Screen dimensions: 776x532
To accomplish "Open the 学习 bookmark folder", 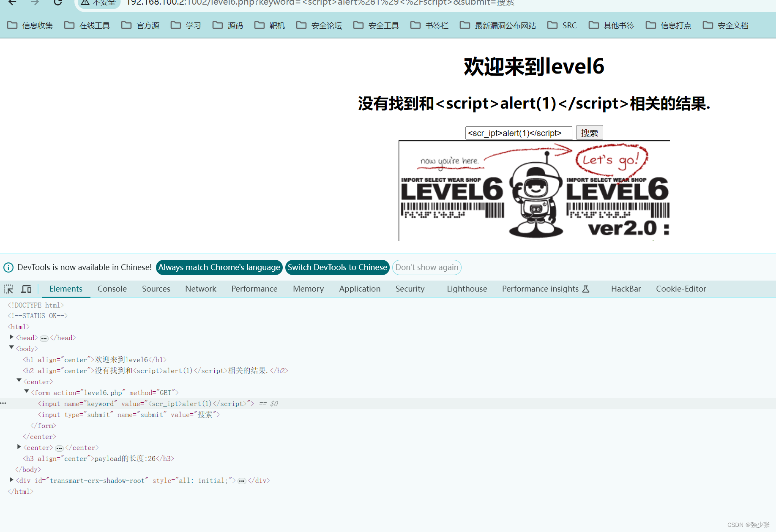I will (x=186, y=25).
